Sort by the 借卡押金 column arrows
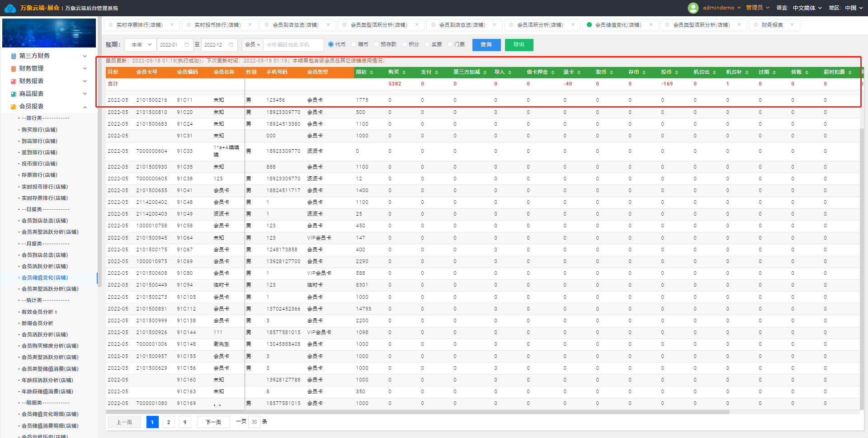Image resolution: width=868 pixels, height=438 pixels. click(x=553, y=72)
